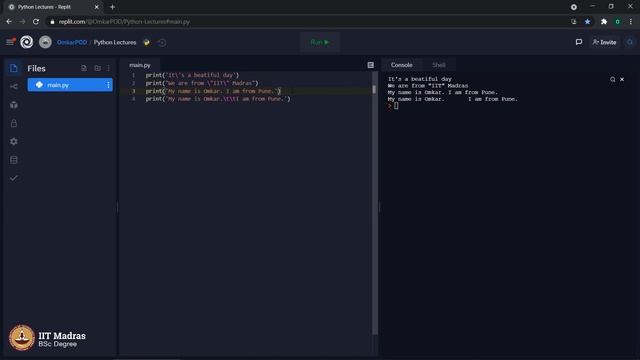Screen dimensions: 640x360
Task: Open the chat bubble icon
Action: pyautogui.click(x=579, y=42)
